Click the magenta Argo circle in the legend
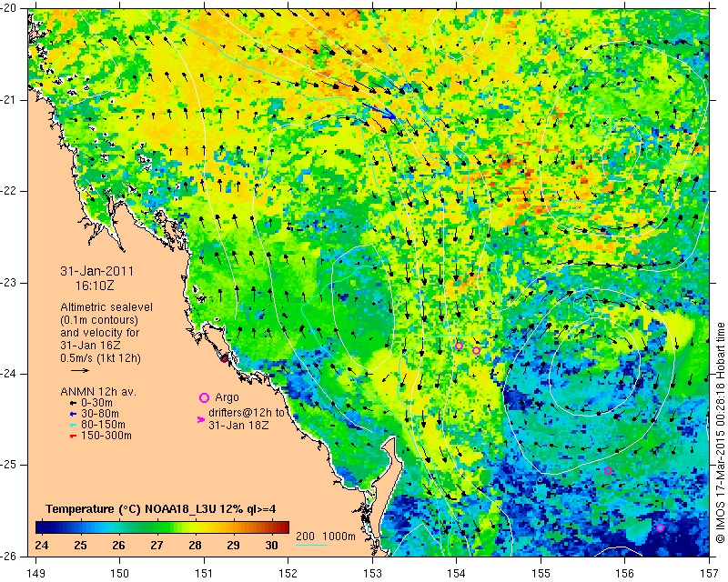 [x=204, y=397]
